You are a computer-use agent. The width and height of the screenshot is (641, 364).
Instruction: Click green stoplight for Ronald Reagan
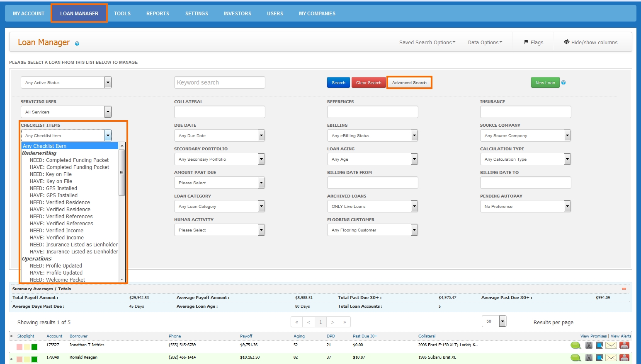[34, 359]
